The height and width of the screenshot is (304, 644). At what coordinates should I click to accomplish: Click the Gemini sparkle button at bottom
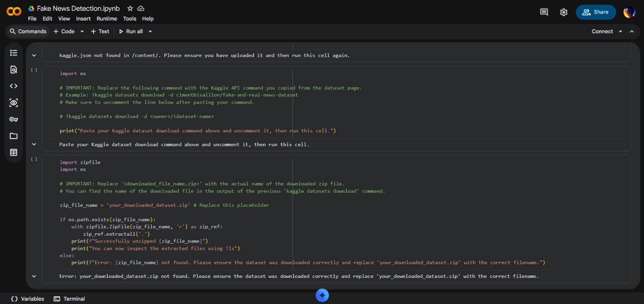[x=322, y=296]
